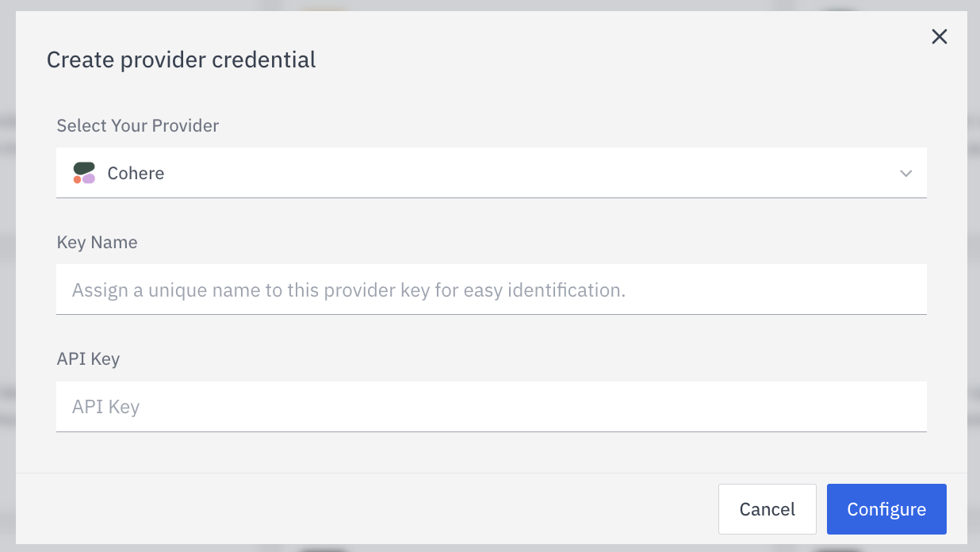Click the Cohere text in the provider field
Screen dimensions: 980x552
click(136, 173)
